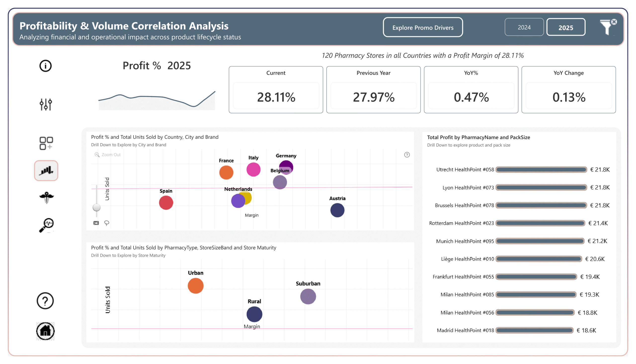Viewport: 636px width, 364px height.
Task: Click the info icon in the sidebar
Action: pyautogui.click(x=45, y=66)
